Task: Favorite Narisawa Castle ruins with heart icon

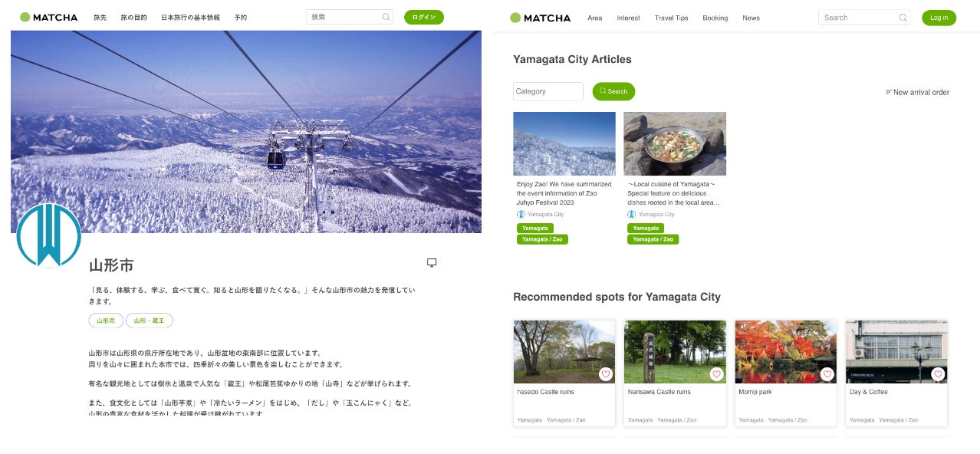Action: [x=716, y=374]
